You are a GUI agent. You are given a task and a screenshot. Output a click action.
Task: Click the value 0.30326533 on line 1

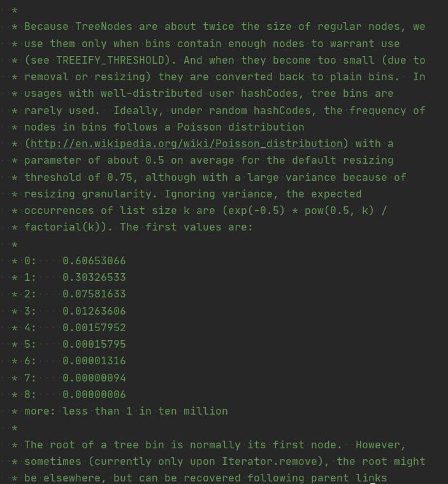[x=94, y=278]
